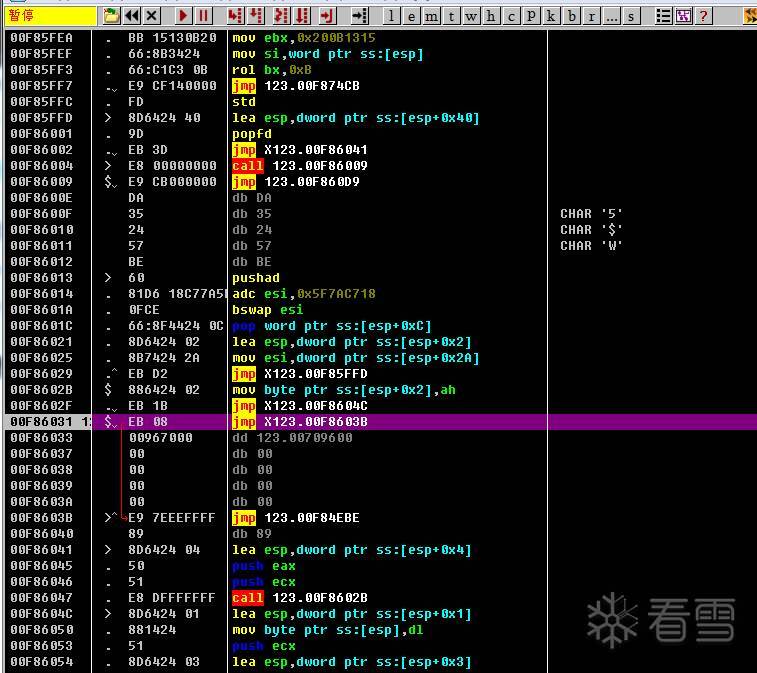Click address 00F86004

pyautogui.click(x=42, y=166)
